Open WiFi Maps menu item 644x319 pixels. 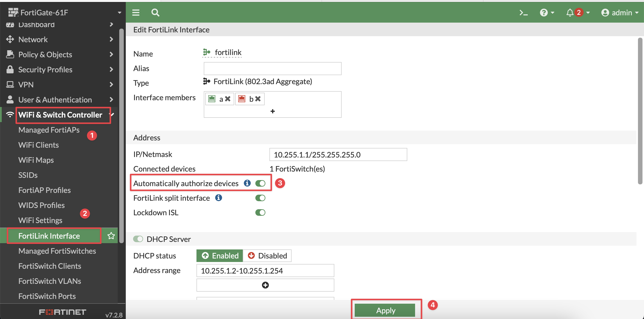(36, 160)
